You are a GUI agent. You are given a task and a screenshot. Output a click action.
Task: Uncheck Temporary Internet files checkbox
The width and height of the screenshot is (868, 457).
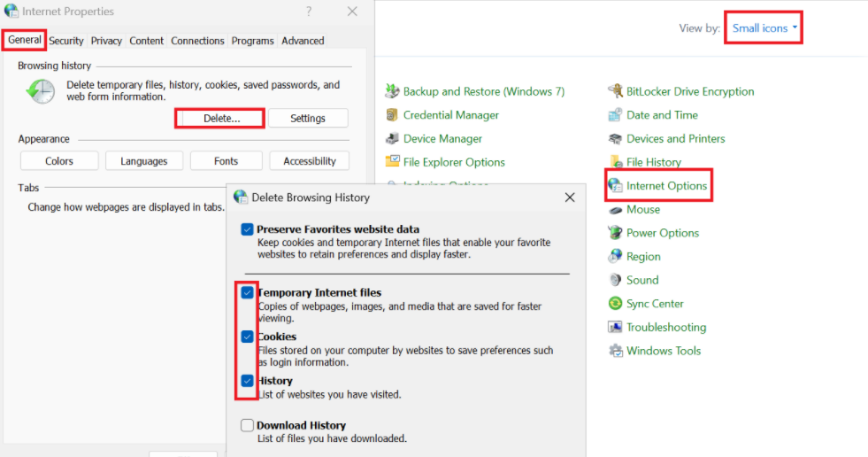[247, 292]
